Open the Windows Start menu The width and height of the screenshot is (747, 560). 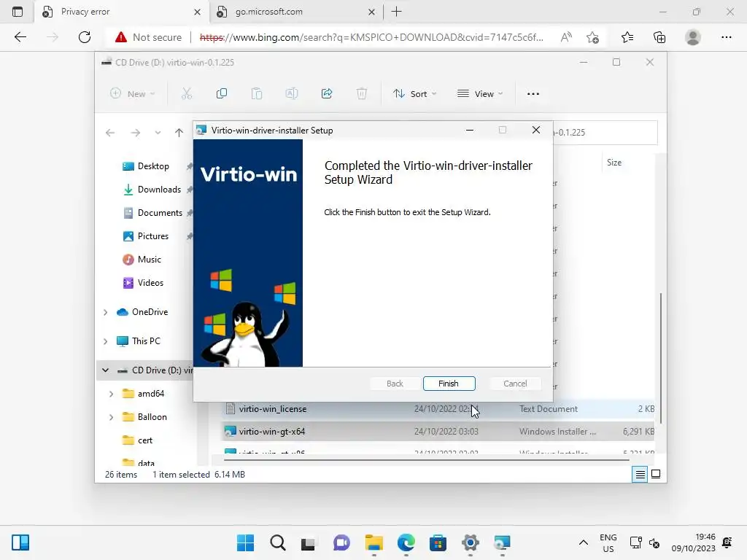coord(245,542)
